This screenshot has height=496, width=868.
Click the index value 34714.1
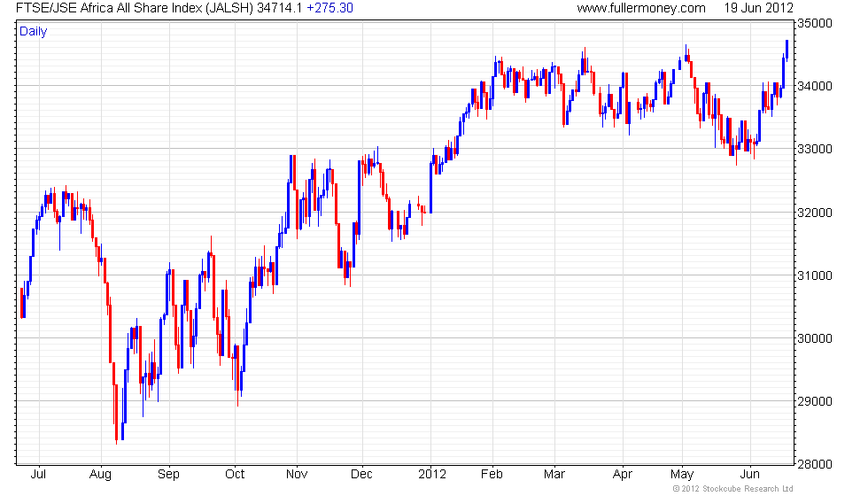[x=280, y=8]
